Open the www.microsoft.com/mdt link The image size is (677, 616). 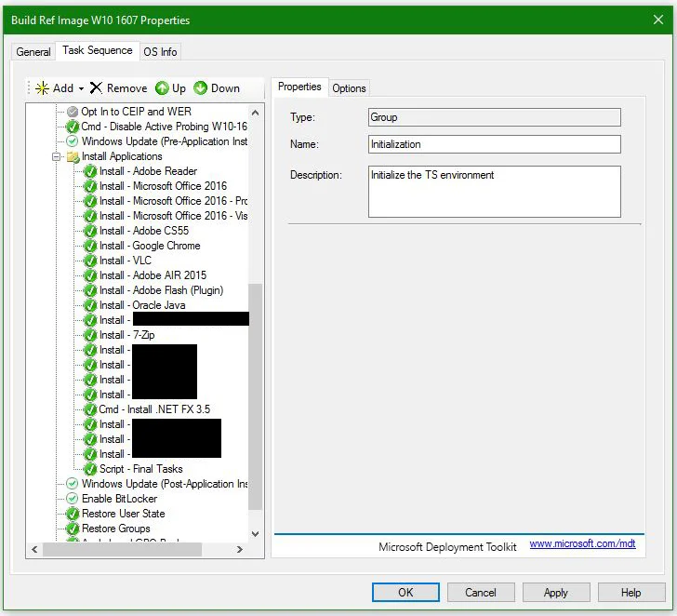coord(582,543)
